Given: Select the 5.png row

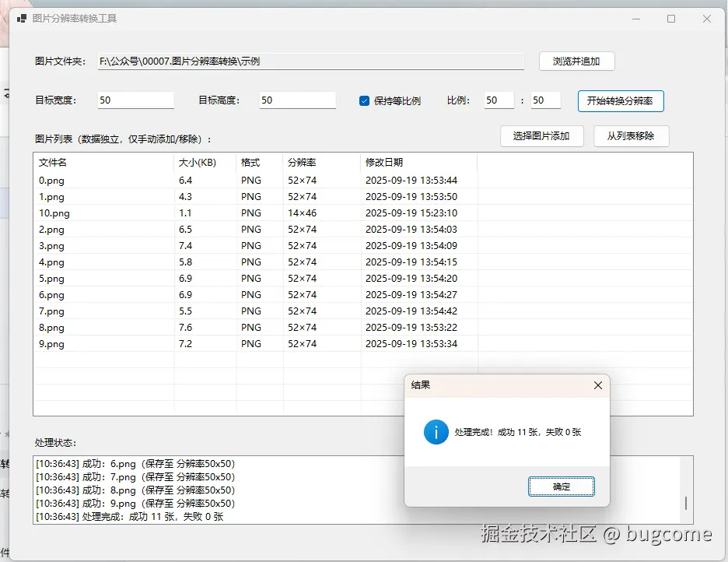Looking at the screenshot, I should (363, 278).
